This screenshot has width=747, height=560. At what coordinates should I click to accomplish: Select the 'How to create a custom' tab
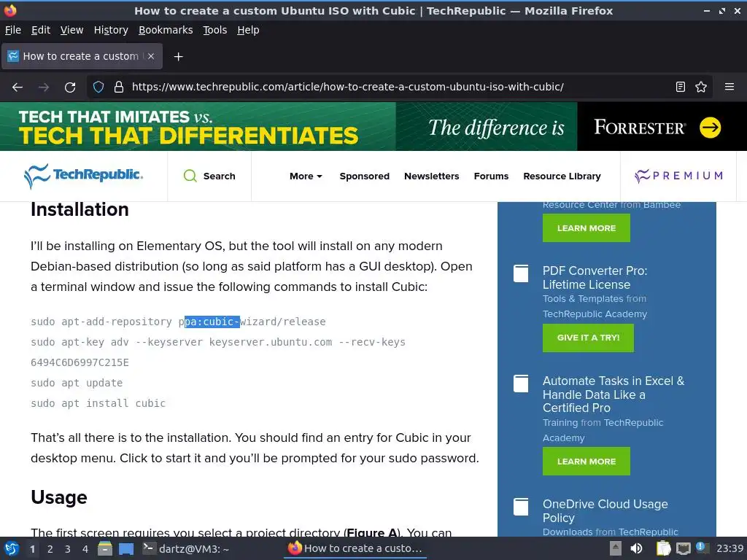(x=82, y=56)
